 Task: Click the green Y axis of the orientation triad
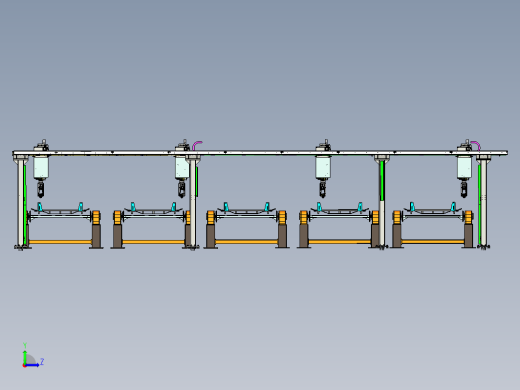(25, 357)
